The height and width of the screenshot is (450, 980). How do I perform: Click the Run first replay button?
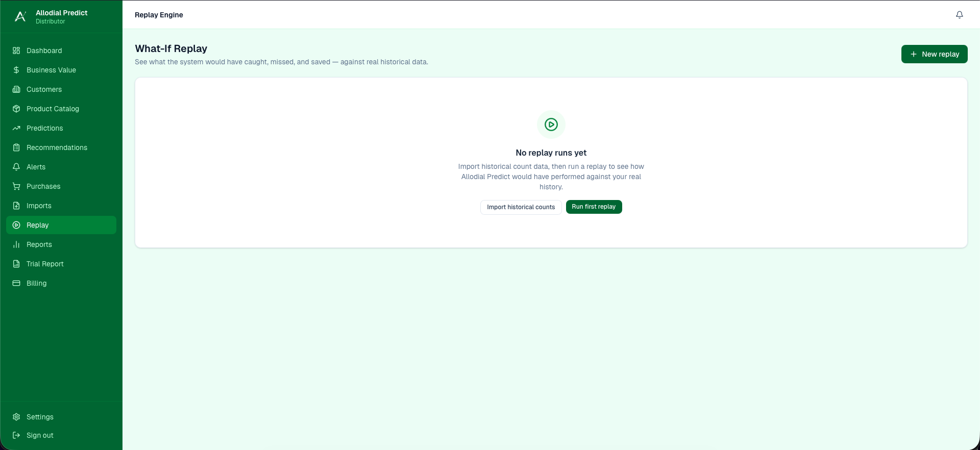click(x=594, y=207)
